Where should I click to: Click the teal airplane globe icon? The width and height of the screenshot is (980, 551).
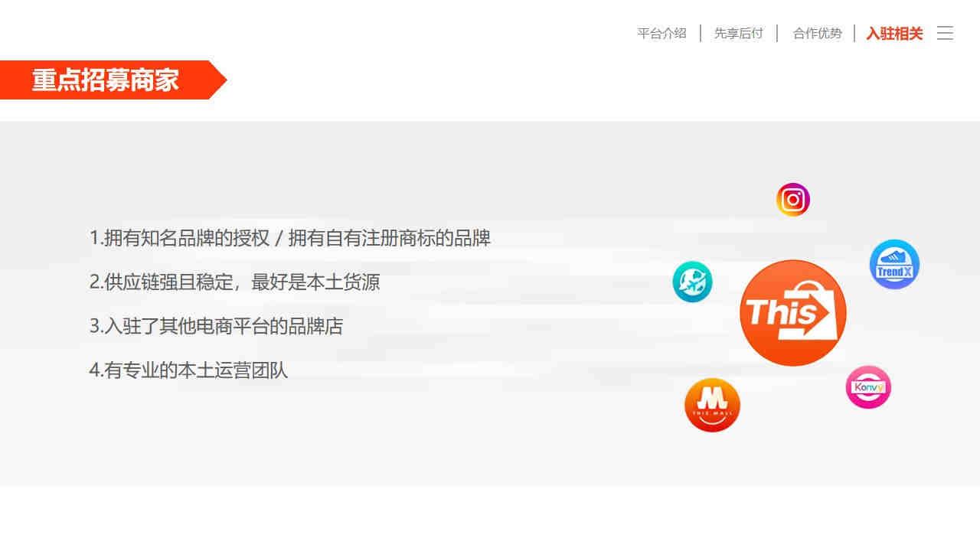(693, 282)
